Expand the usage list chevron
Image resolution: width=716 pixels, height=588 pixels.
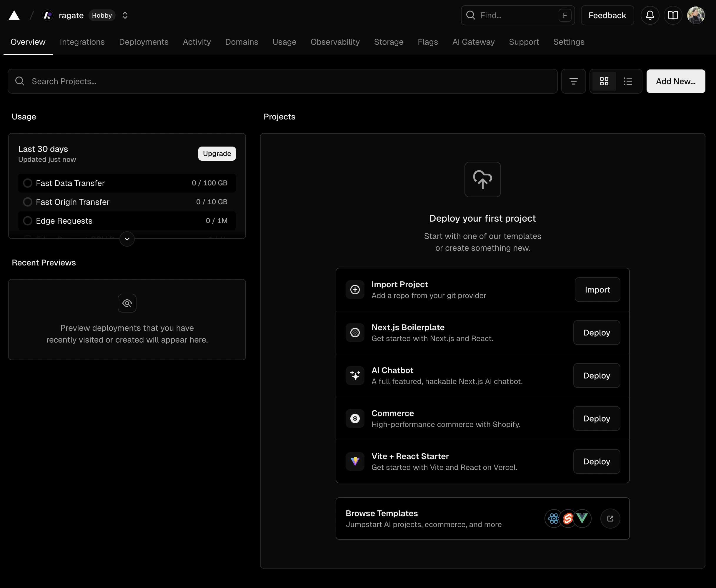127,239
